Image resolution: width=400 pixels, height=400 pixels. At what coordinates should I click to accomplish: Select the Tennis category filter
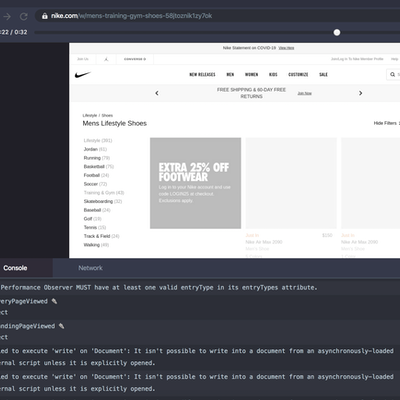coord(95,227)
